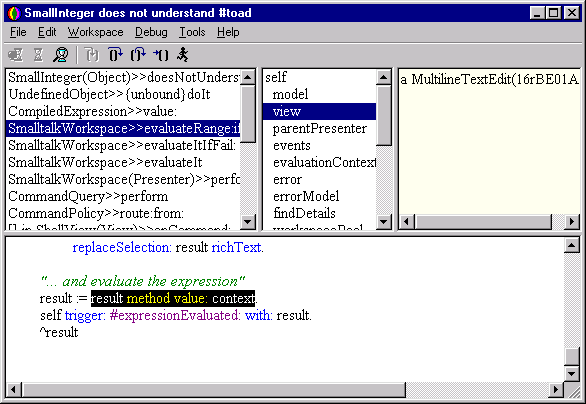
Task: Select parentPresenter variable
Action: pyautogui.click(x=320, y=128)
